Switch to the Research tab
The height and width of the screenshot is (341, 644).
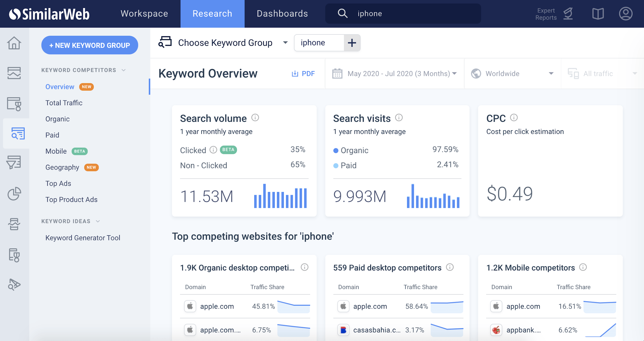click(212, 14)
